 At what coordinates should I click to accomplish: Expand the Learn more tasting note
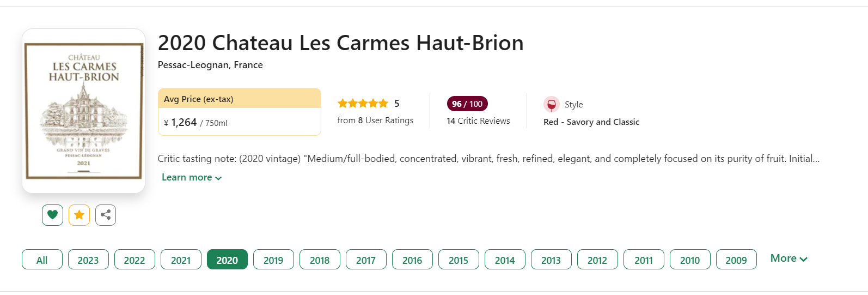click(192, 178)
